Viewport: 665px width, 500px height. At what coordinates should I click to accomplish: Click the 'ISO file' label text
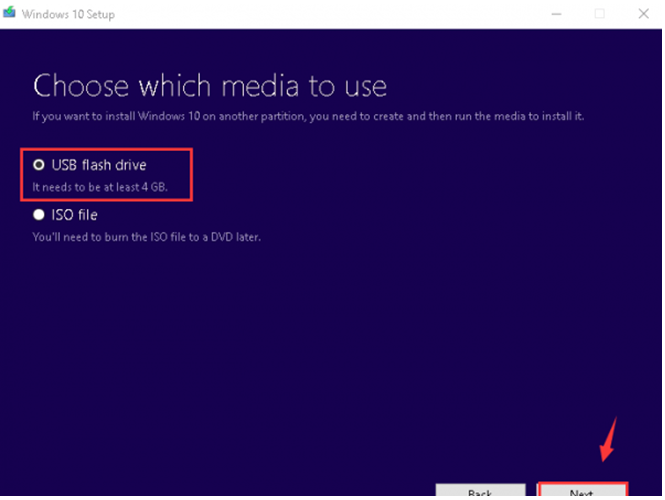click(x=75, y=215)
